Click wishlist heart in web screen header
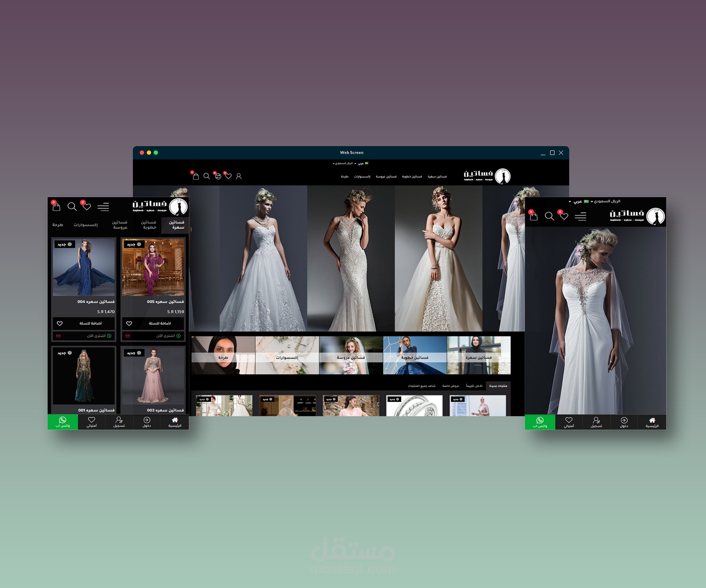Screen dimensions: 706x588 (x=228, y=176)
